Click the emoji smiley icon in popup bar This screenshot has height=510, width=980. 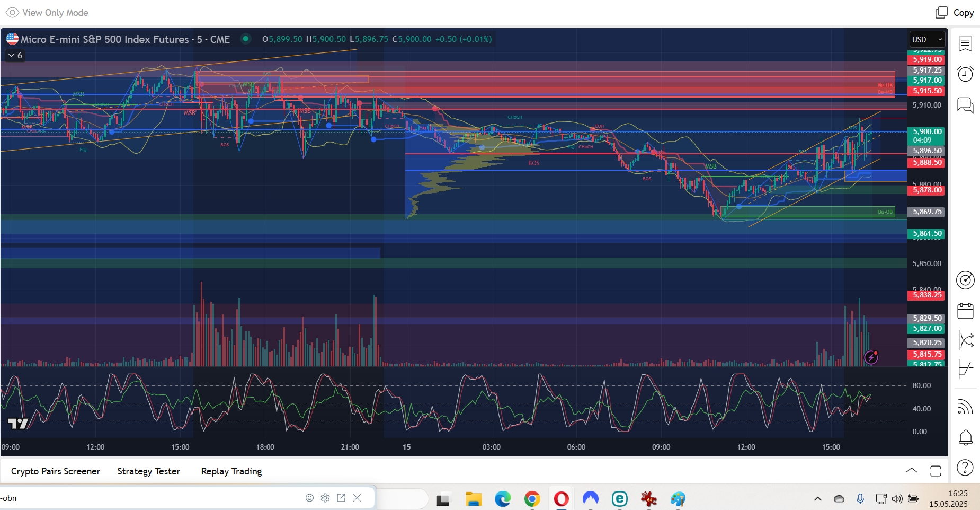pyautogui.click(x=309, y=498)
